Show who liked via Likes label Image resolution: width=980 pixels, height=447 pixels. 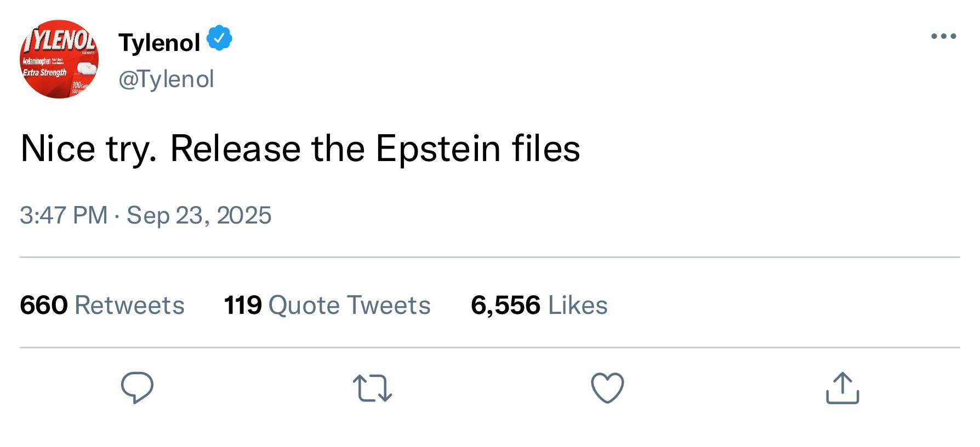(578, 305)
